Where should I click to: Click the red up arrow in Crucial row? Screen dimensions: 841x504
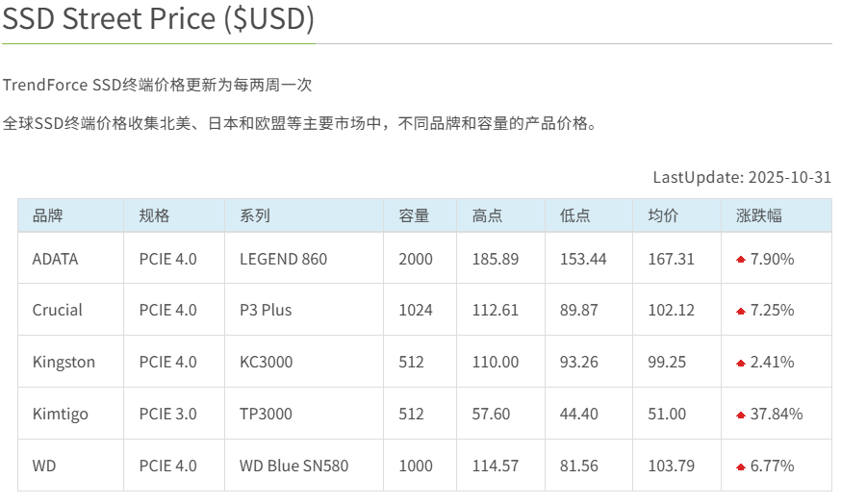click(x=741, y=312)
